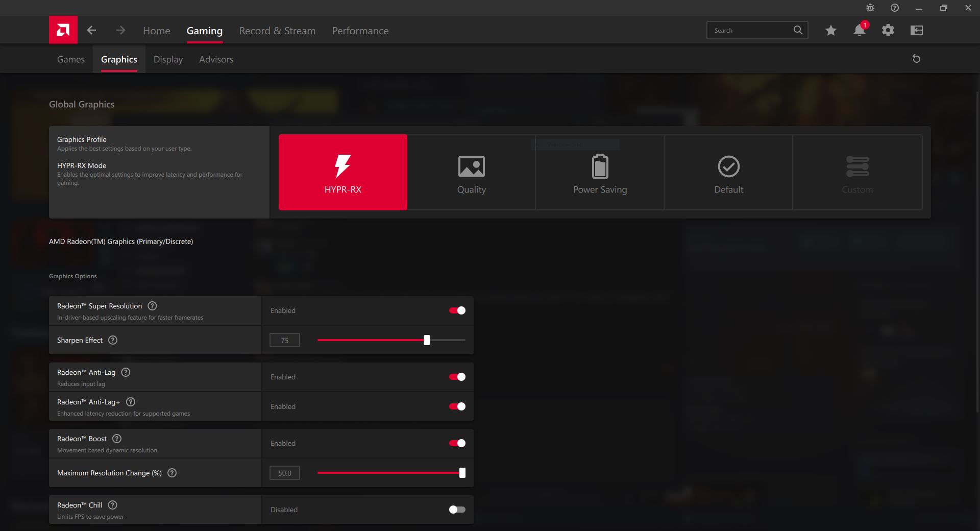Image resolution: width=980 pixels, height=531 pixels.
Task: Open the favorites star icon
Action: click(x=830, y=31)
